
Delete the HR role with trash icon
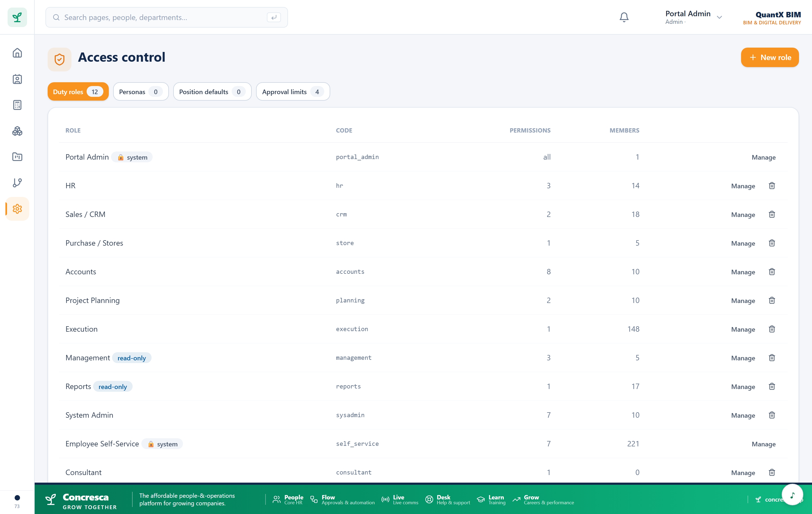(x=771, y=186)
